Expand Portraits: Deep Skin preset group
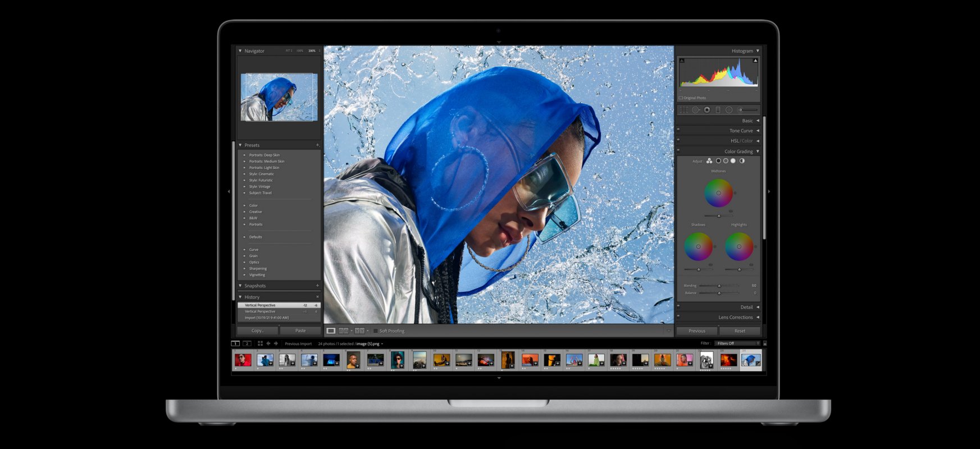The width and height of the screenshot is (980, 449). [244, 155]
